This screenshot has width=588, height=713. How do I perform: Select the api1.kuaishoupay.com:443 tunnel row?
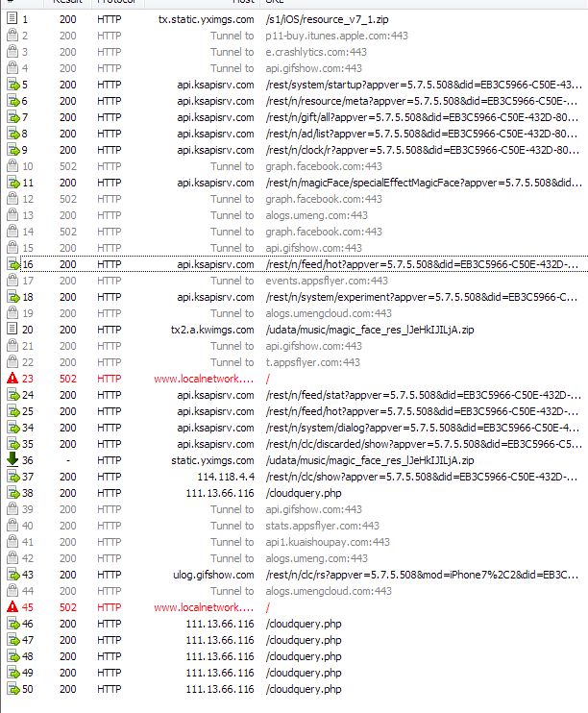328,542
